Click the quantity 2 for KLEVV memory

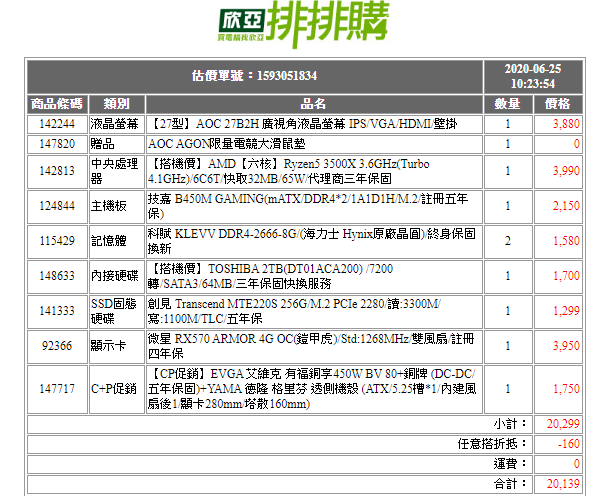click(508, 241)
